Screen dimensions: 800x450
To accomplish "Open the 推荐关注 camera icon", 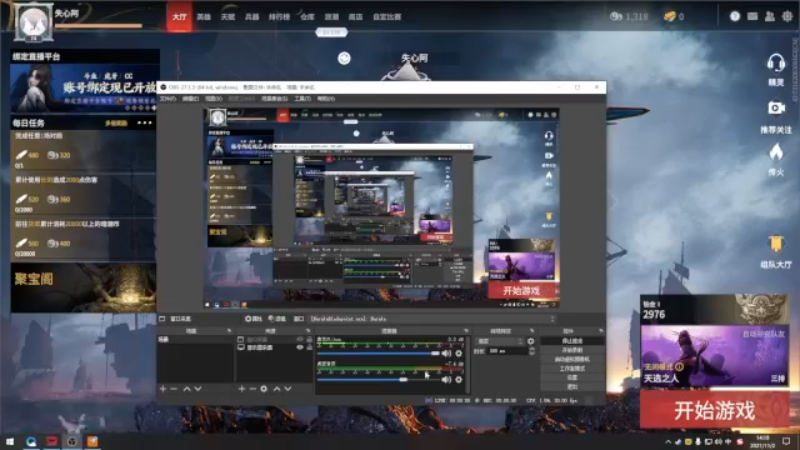I will click(776, 108).
